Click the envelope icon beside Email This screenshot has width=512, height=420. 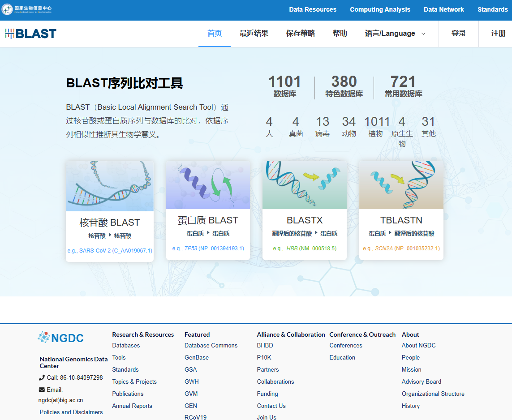pyautogui.click(x=42, y=390)
